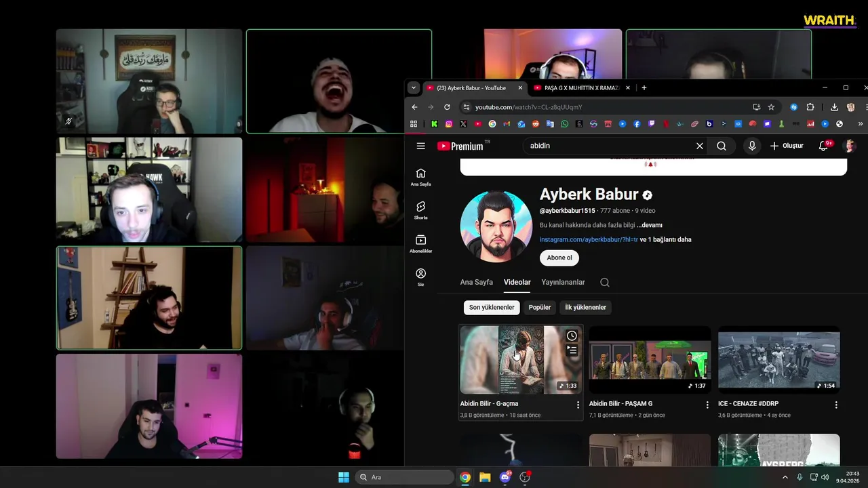Go to Ana Sayfa in the sidebar
Screen dimensions: 868x488
[420, 177]
